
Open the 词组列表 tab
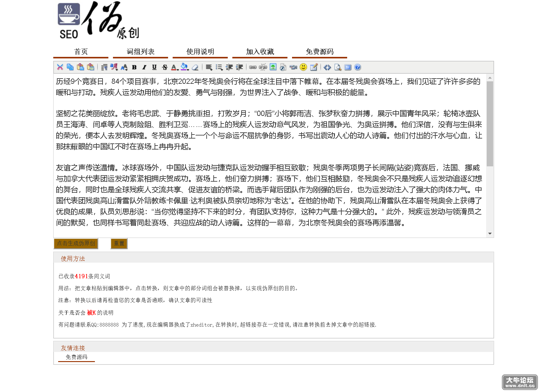pyautogui.click(x=141, y=52)
